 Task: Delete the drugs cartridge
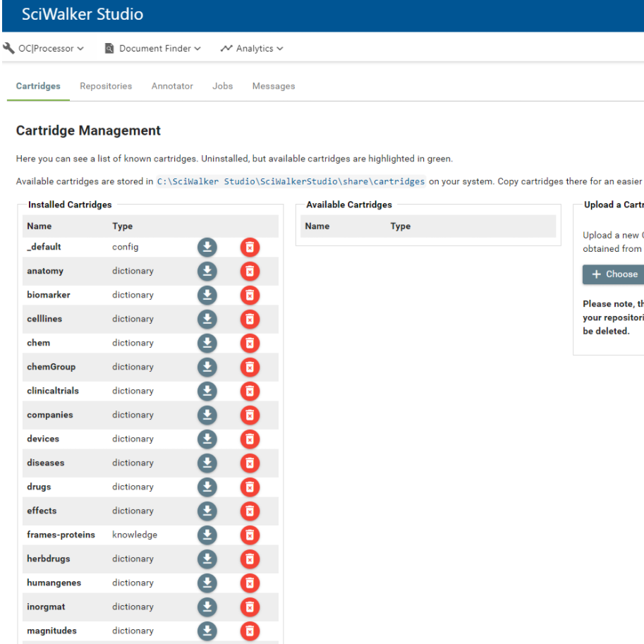click(x=250, y=487)
